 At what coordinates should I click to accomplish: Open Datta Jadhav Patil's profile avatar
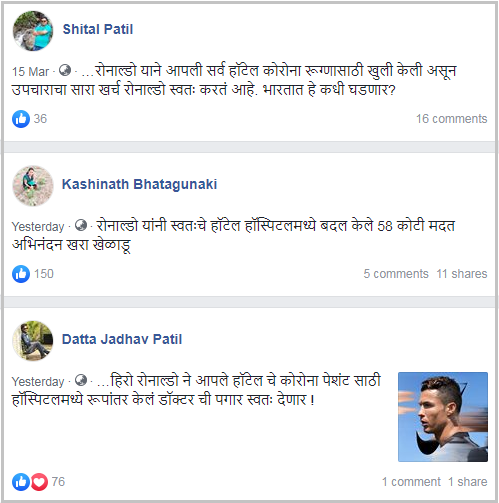[33, 341]
